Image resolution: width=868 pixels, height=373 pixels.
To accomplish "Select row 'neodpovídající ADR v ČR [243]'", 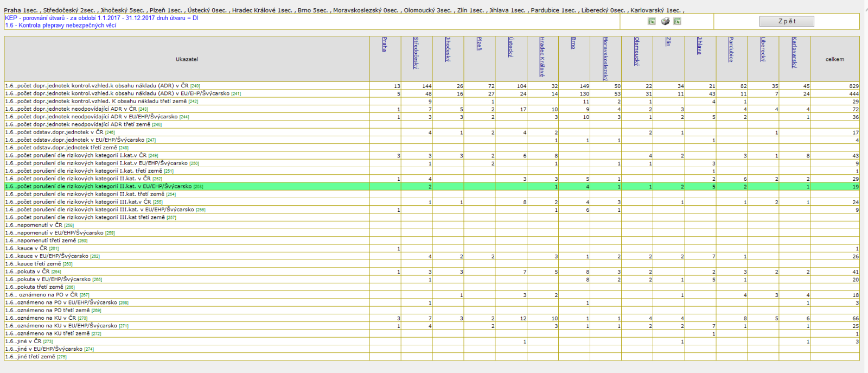I will [432, 109].
